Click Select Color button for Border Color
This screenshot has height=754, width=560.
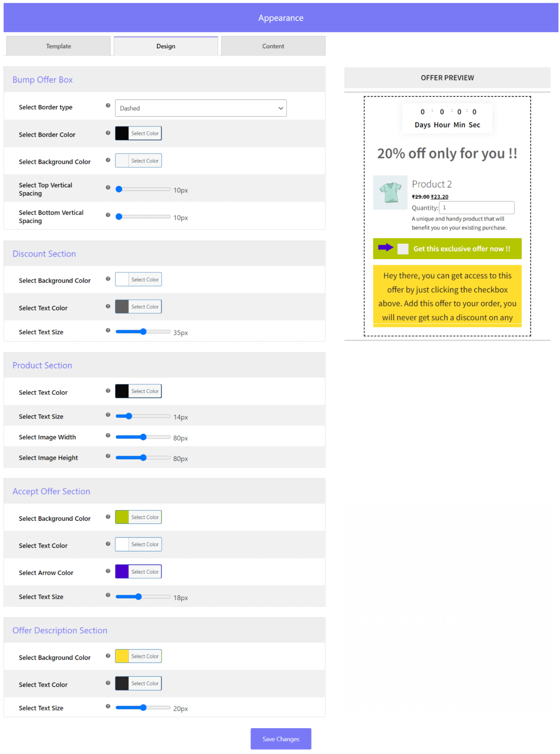(x=145, y=133)
